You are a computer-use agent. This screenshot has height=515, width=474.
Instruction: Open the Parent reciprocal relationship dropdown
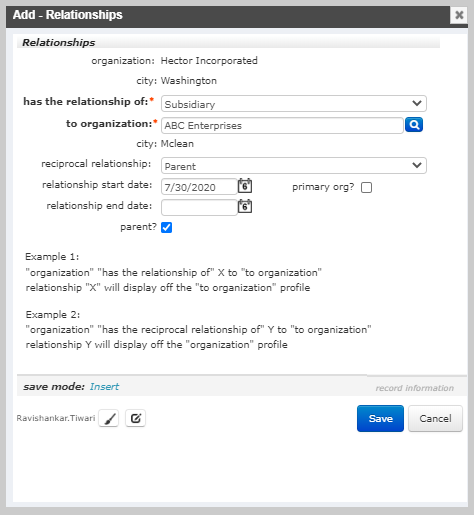tap(294, 166)
